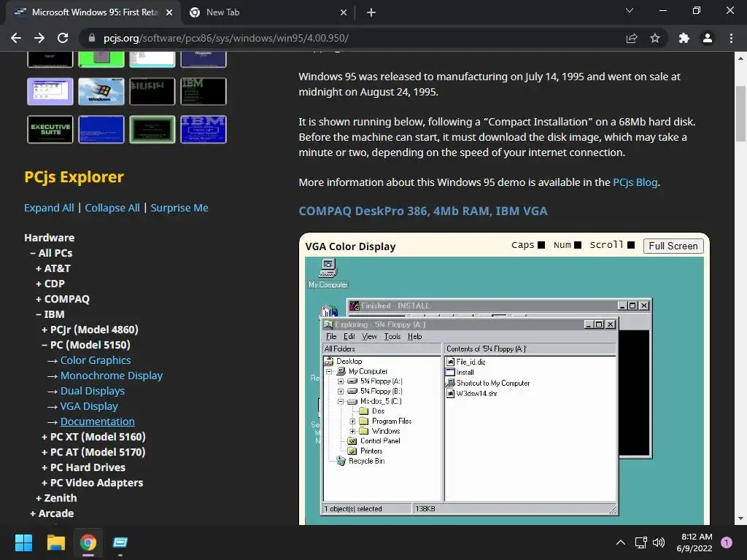Open the Chrome extensions puzzle icon

tap(684, 38)
